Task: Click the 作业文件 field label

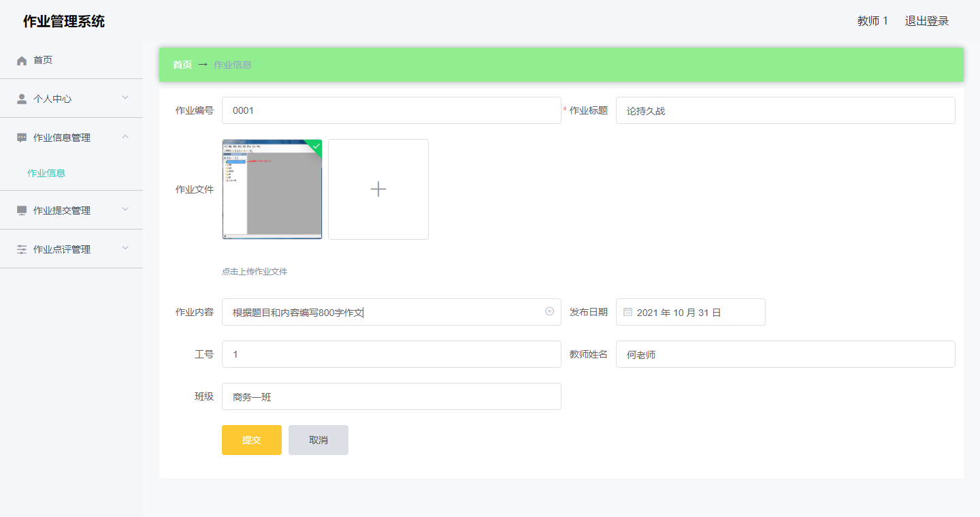Action: coord(195,189)
